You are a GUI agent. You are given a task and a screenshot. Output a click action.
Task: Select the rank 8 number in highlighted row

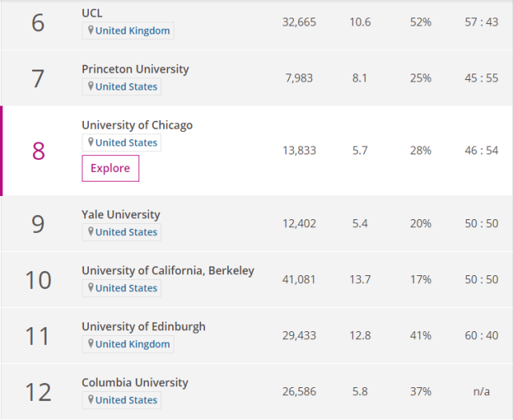pos(38,151)
